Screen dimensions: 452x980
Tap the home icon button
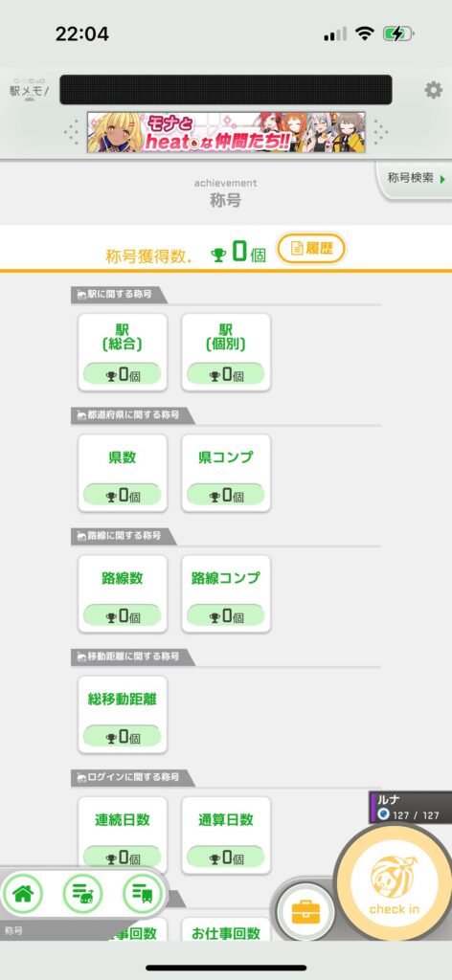pos(23,895)
